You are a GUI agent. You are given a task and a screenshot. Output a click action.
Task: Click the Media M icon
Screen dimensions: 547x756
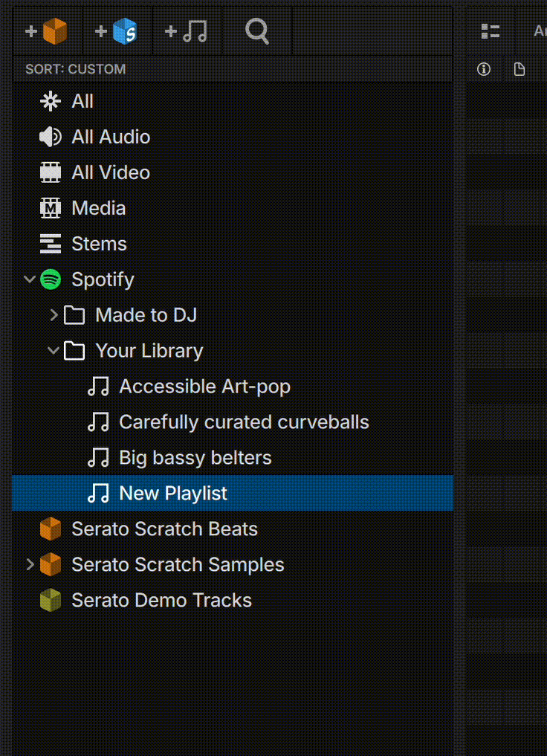pos(51,208)
